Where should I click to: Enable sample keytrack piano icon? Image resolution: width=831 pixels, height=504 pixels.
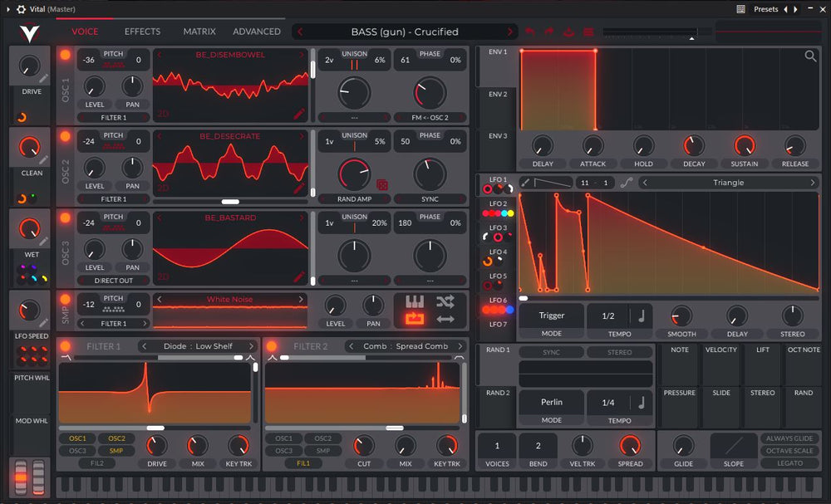click(x=413, y=301)
